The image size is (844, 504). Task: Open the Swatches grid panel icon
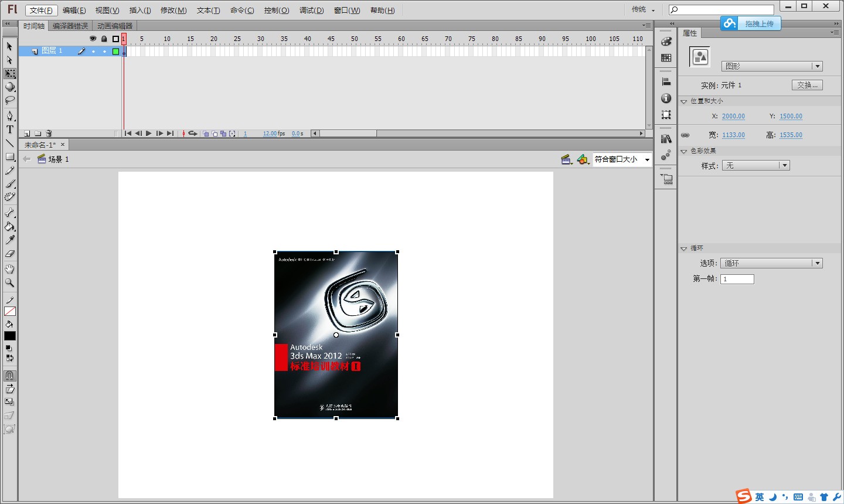(666, 58)
